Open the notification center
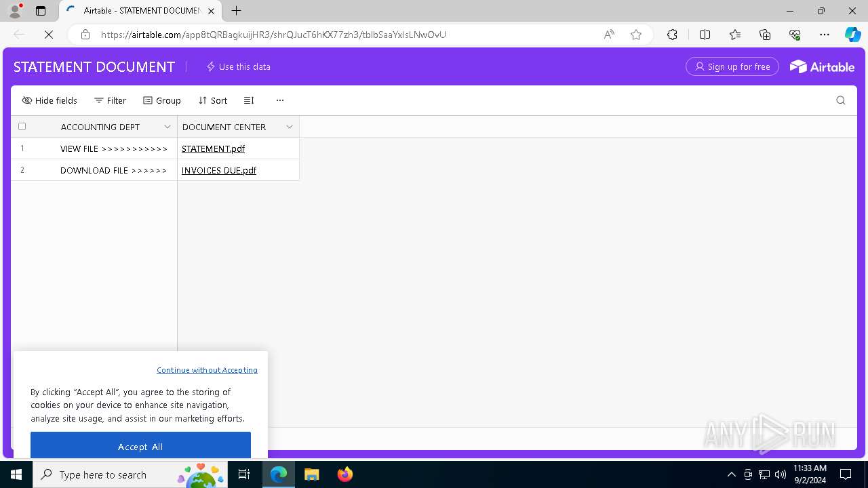The height and width of the screenshot is (488, 868). click(846, 474)
